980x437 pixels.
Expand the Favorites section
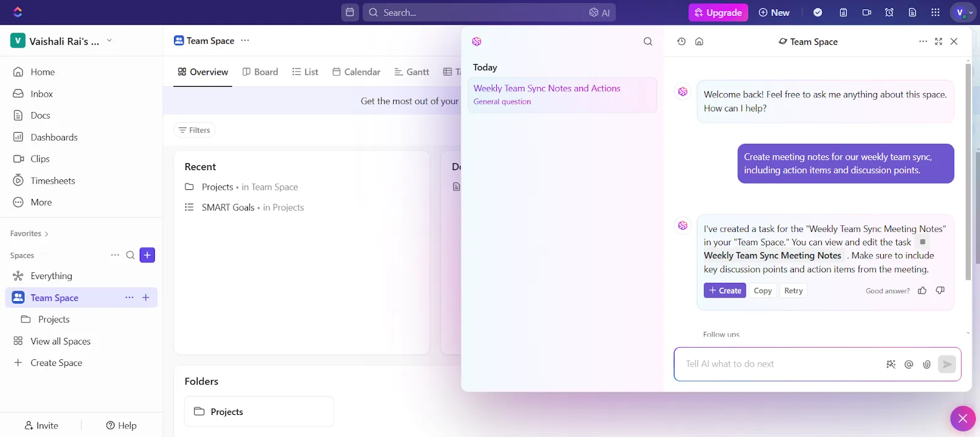point(29,233)
